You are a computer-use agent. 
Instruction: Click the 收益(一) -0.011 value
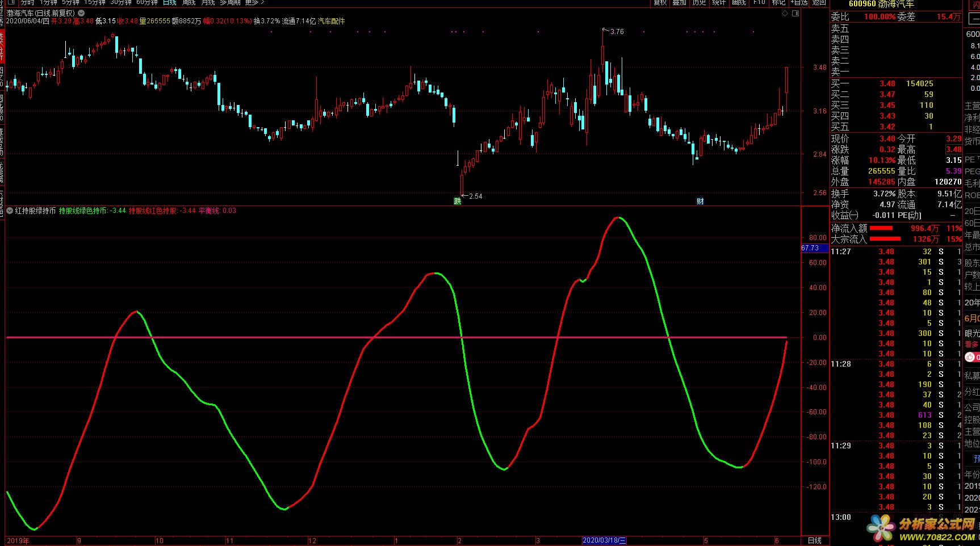(883, 216)
